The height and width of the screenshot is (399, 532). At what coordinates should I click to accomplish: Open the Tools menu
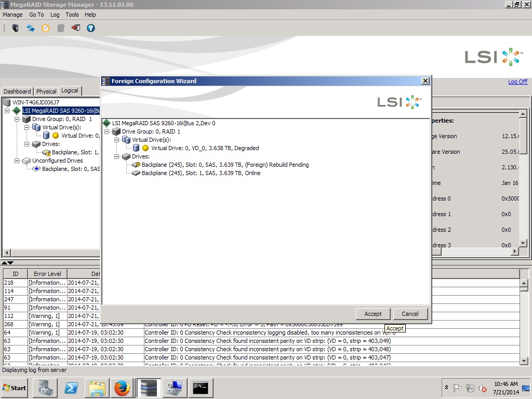pos(72,15)
